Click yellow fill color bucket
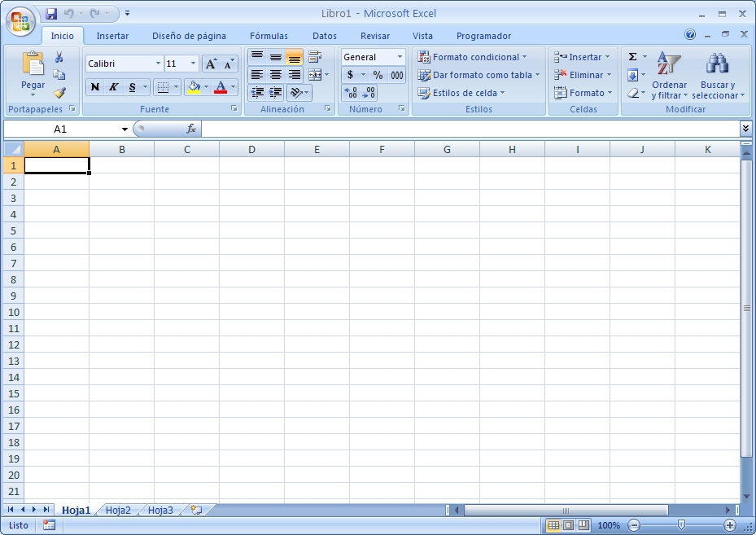The image size is (756, 535). (x=194, y=87)
